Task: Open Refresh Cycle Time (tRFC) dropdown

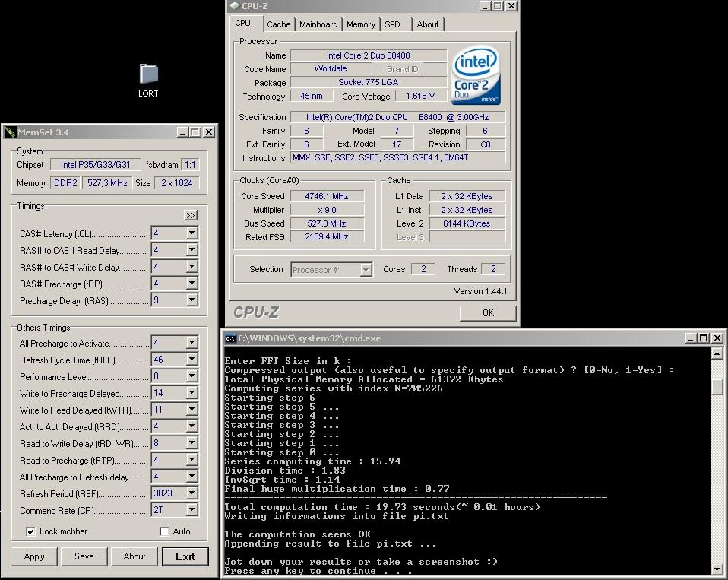Action: click(191, 360)
